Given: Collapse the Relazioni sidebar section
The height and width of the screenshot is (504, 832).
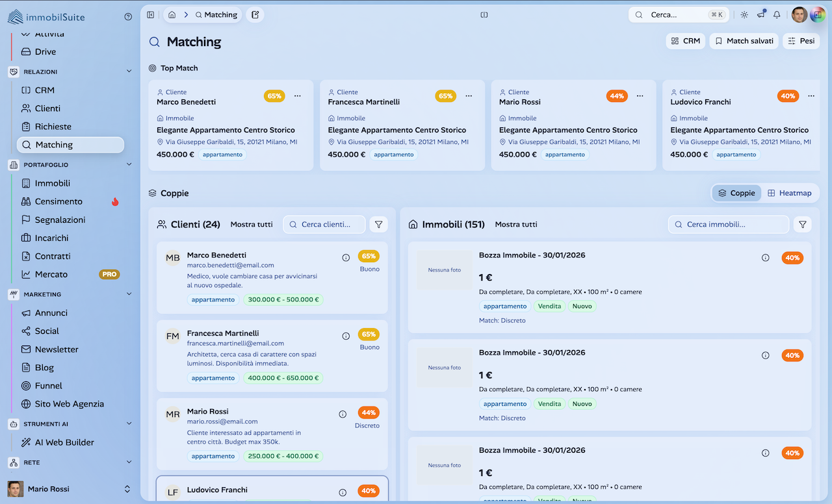Looking at the screenshot, I should click(x=129, y=72).
